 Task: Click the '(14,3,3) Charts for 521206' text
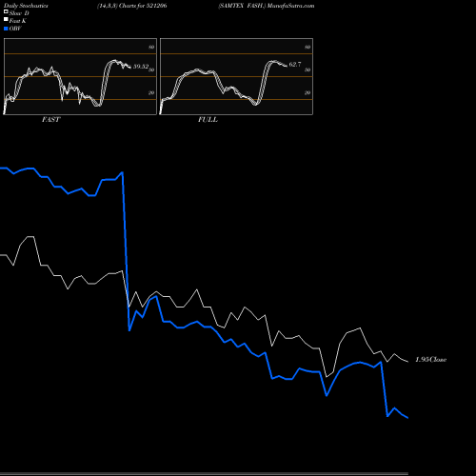coord(132,6)
